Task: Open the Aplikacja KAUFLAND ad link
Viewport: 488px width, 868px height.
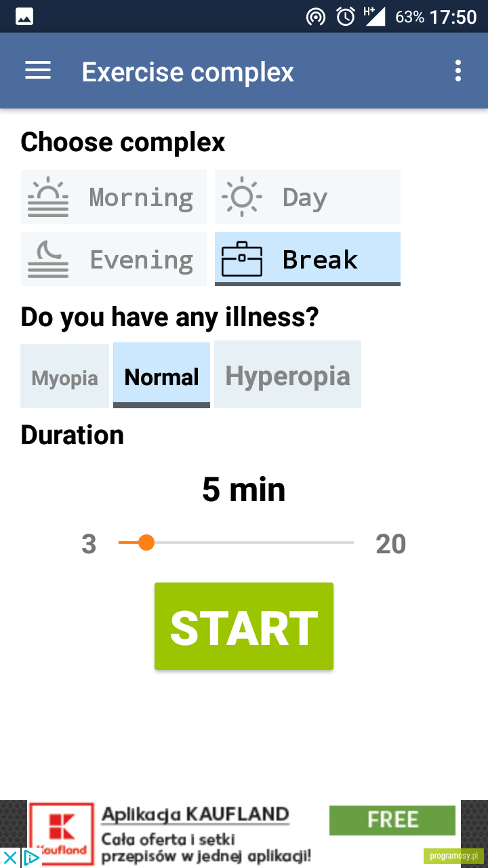Action: (195, 814)
